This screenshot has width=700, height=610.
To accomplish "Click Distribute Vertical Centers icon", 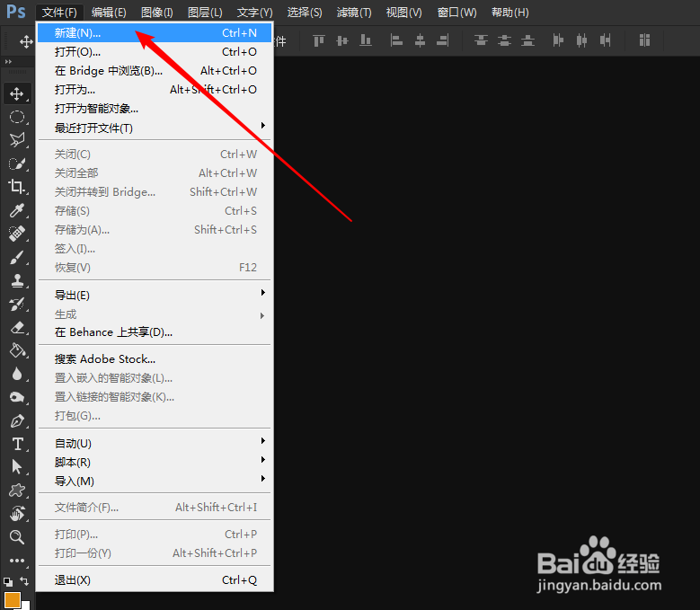I will point(504,40).
